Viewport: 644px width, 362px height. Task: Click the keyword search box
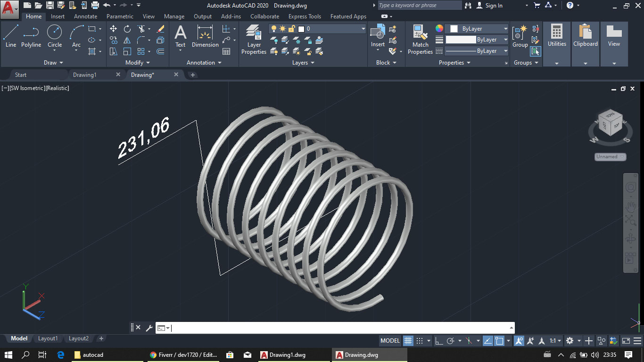pos(420,6)
